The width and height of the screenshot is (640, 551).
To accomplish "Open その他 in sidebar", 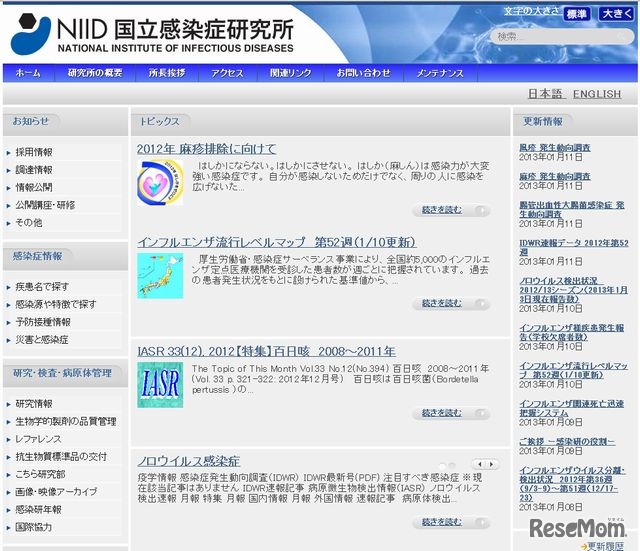I will point(29,222).
